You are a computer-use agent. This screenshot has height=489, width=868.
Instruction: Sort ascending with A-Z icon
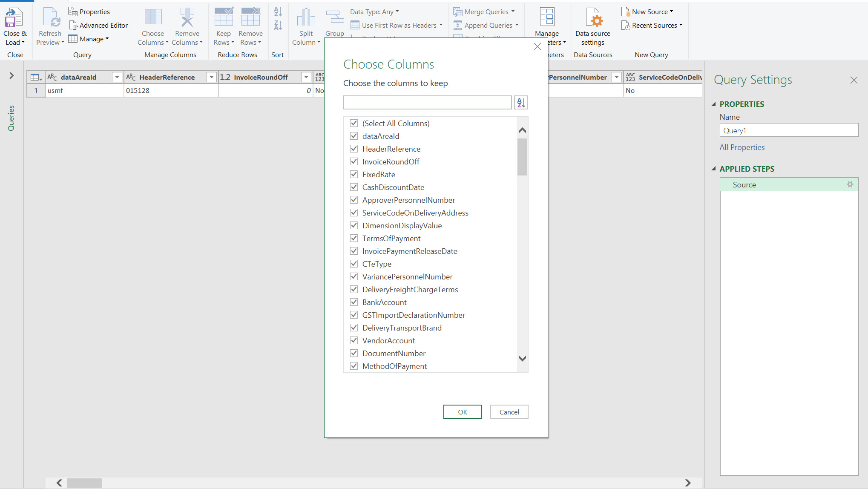pyautogui.click(x=278, y=12)
